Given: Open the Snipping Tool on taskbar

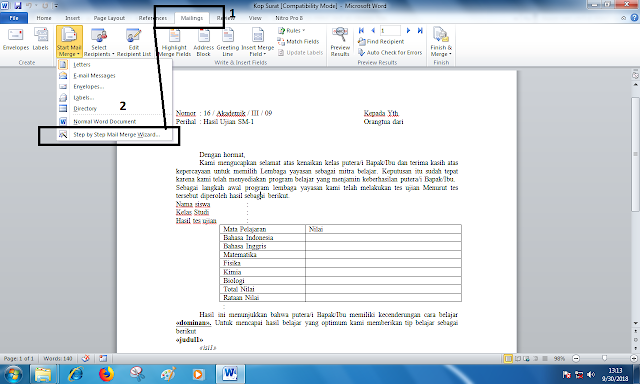Looking at the screenshot, I should [x=137, y=374].
